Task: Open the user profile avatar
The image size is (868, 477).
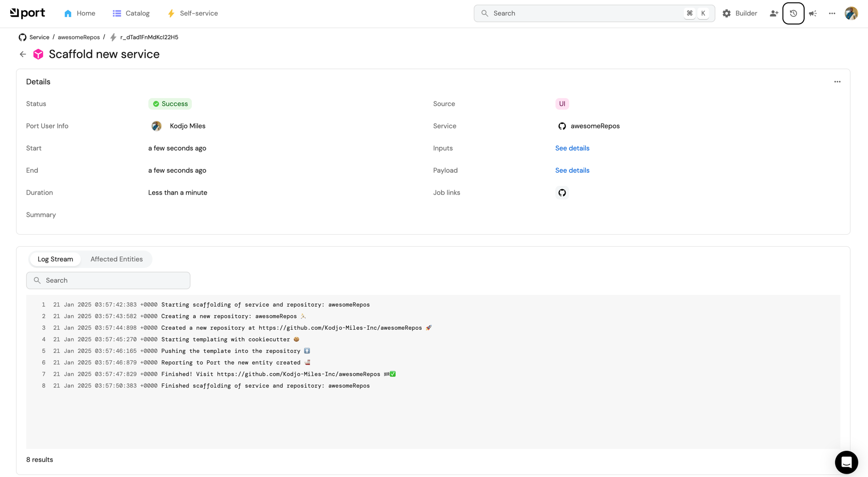Action: coord(851,14)
